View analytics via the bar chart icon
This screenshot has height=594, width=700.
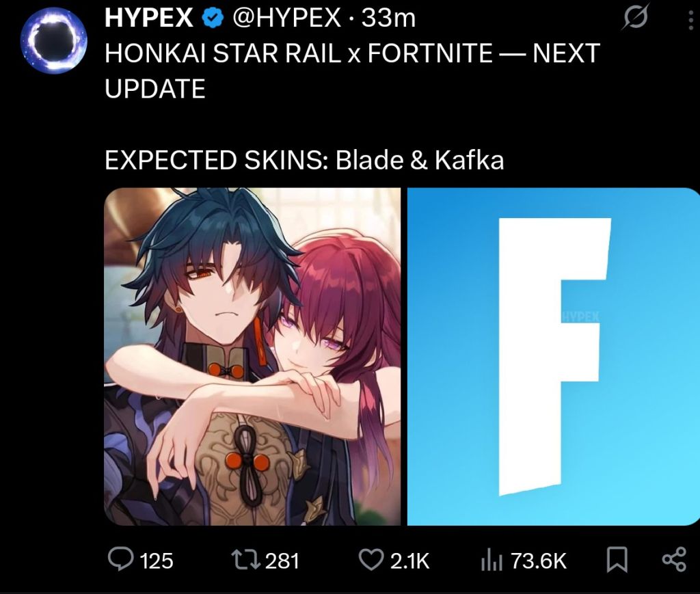492,561
